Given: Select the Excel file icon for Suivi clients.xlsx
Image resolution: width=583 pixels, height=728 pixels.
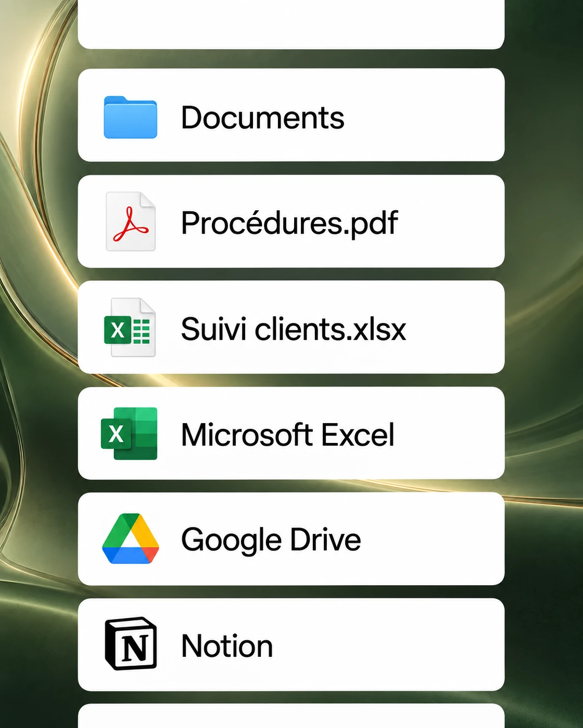Looking at the screenshot, I should coord(129,327).
